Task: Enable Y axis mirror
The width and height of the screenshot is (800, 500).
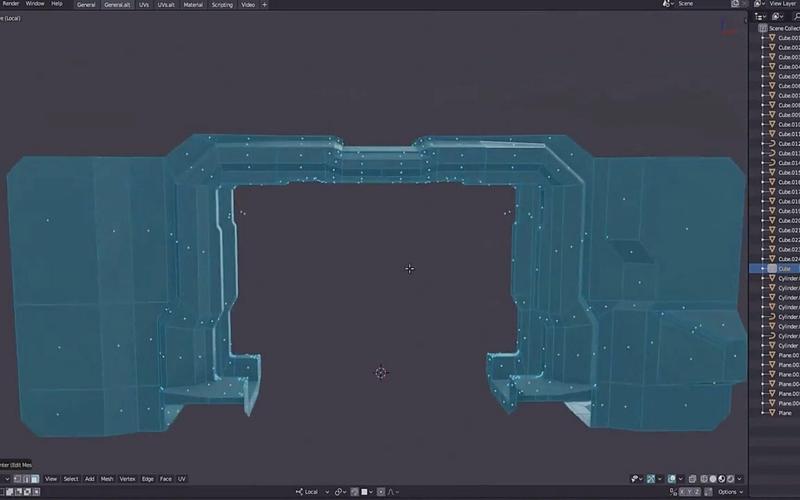Action: [x=689, y=492]
